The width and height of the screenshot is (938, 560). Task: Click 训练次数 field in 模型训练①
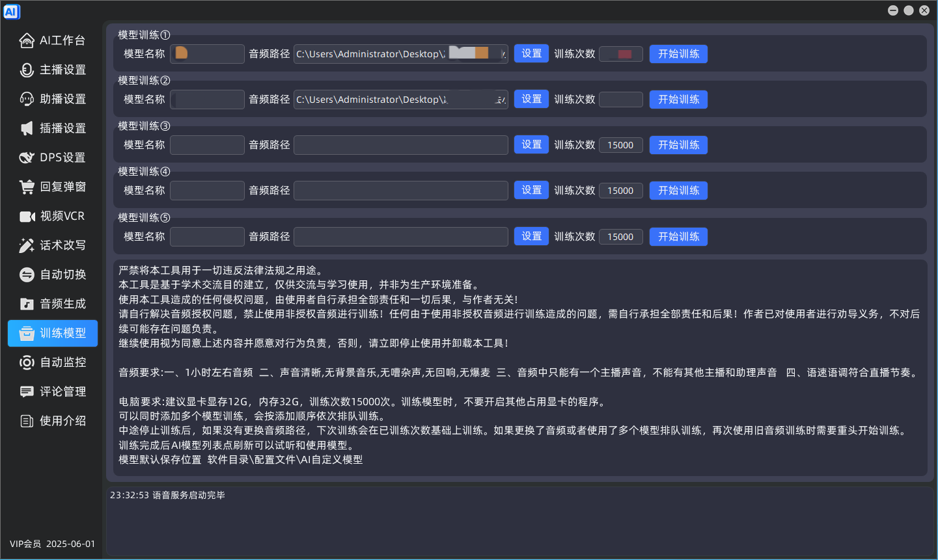(621, 54)
